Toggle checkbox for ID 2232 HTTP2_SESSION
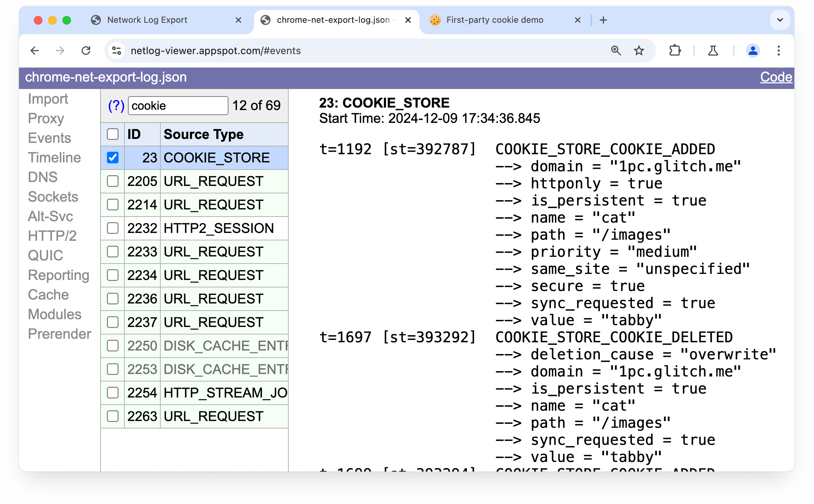 (x=112, y=228)
